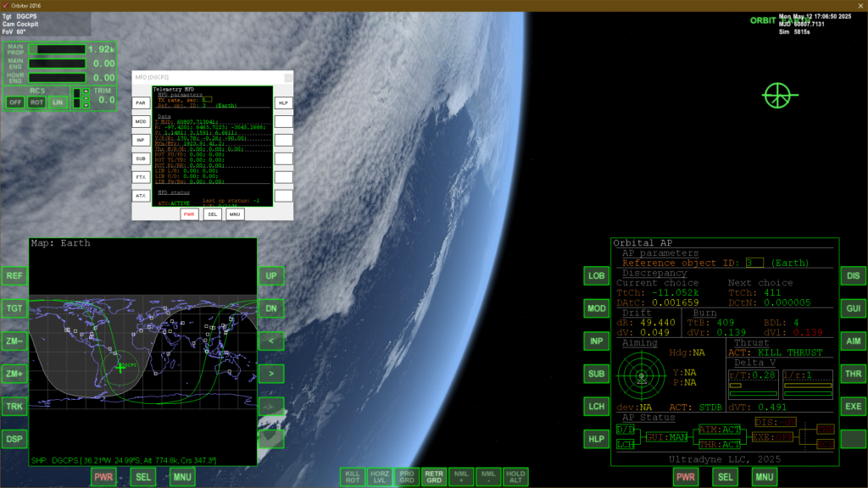The height and width of the screenshot is (488, 868).
Task: Click MOD on the Orbital AP MFD
Action: point(596,308)
